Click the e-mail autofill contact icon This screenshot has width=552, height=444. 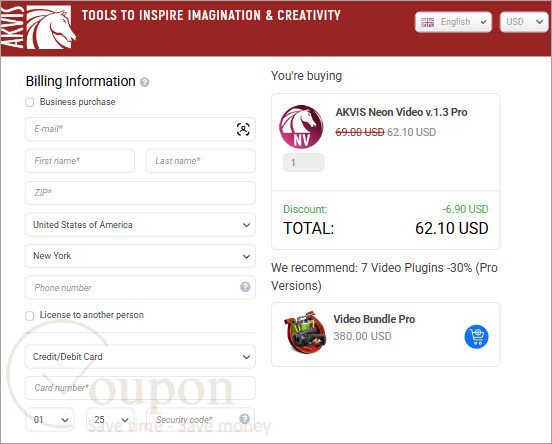(243, 129)
